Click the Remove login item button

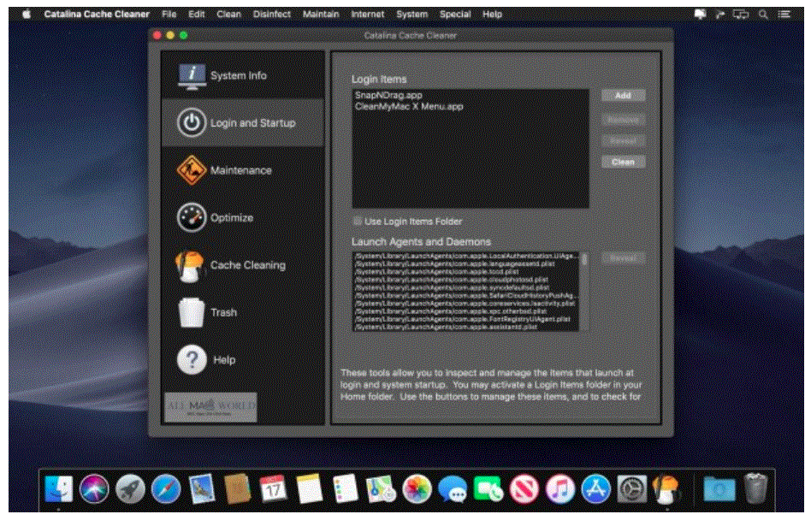(x=624, y=120)
